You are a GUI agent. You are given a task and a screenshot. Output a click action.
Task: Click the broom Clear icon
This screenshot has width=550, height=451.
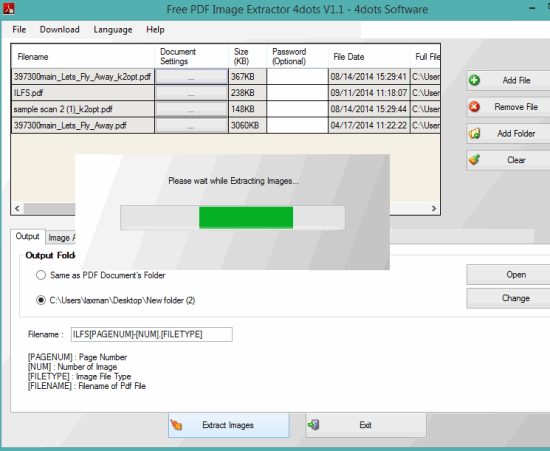click(x=474, y=160)
